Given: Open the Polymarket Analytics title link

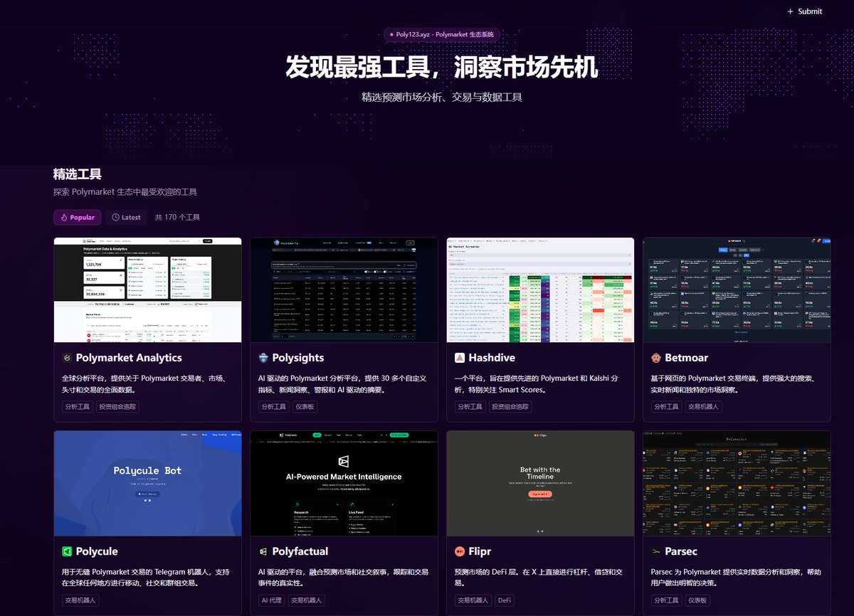Looking at the screenshot, I should click(x=129, y=358).
